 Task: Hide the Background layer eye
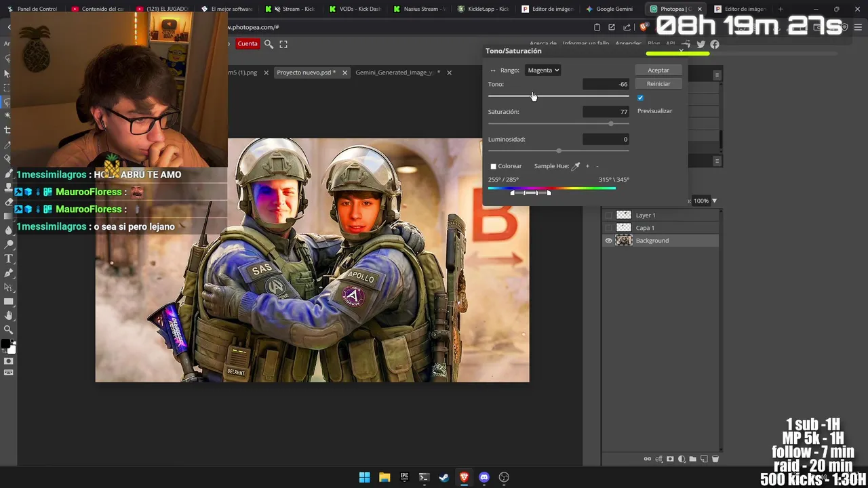[x=608, y=241]
